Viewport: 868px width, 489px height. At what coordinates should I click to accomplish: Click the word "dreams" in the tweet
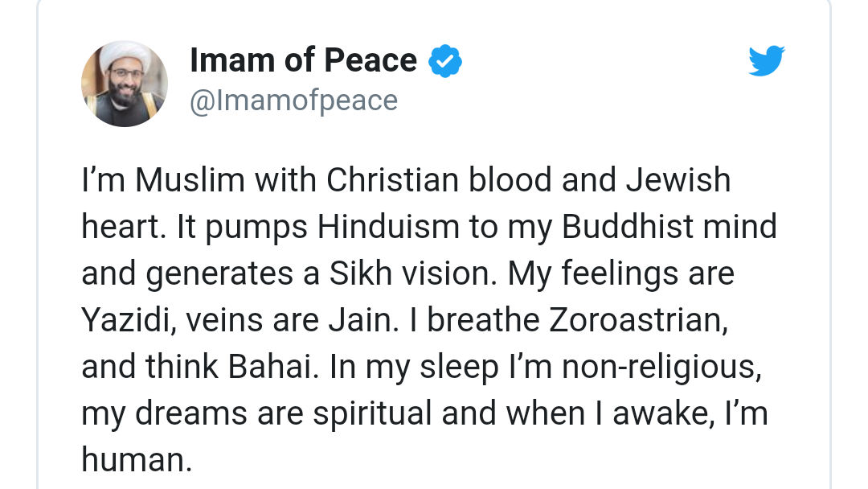coord(193,413)
